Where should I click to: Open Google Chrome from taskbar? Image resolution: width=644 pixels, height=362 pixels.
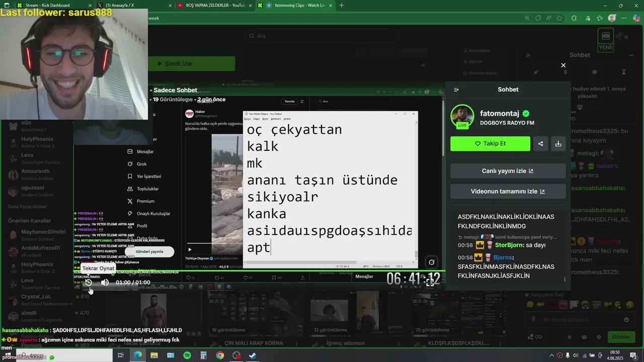tap(220, 355)
